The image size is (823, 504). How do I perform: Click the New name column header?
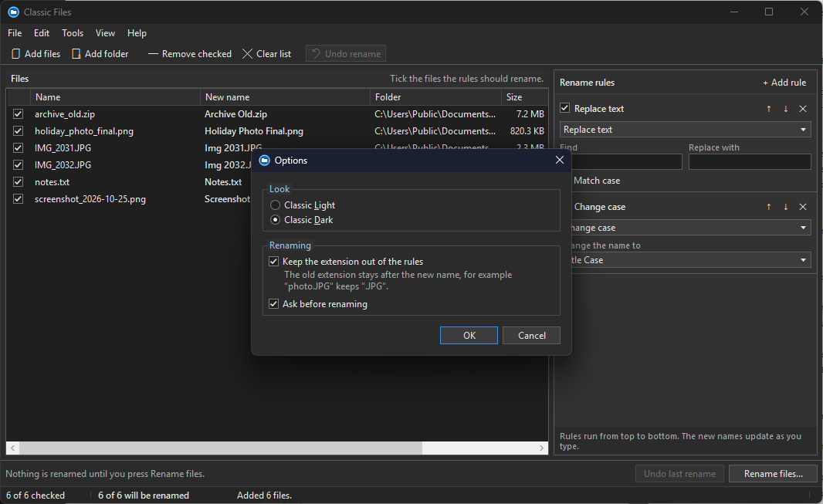[x=285, y=97]
